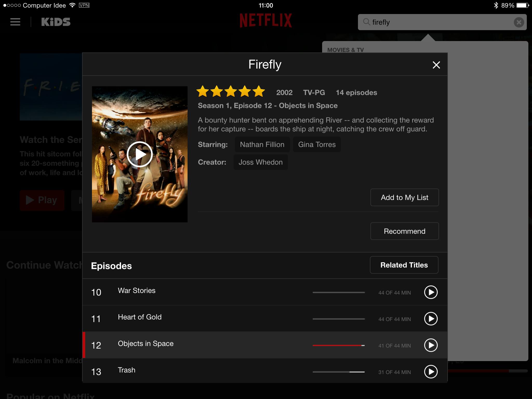Browse creator Joss Whedon's titles
532x399 pixels.
[x=260, y=162]
